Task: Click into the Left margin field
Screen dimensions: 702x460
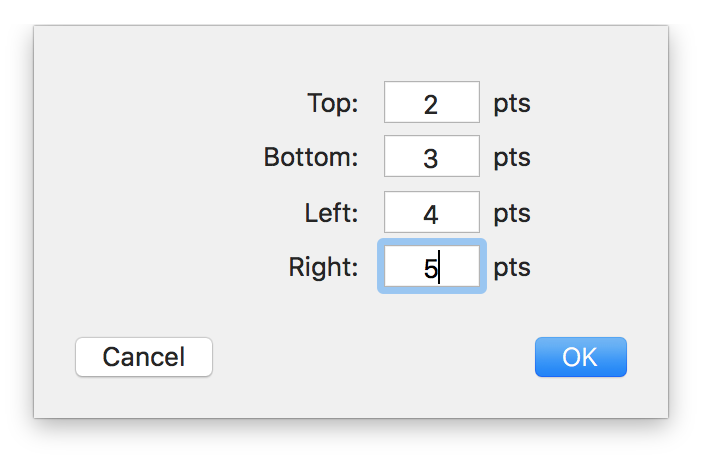Action: 431,213
